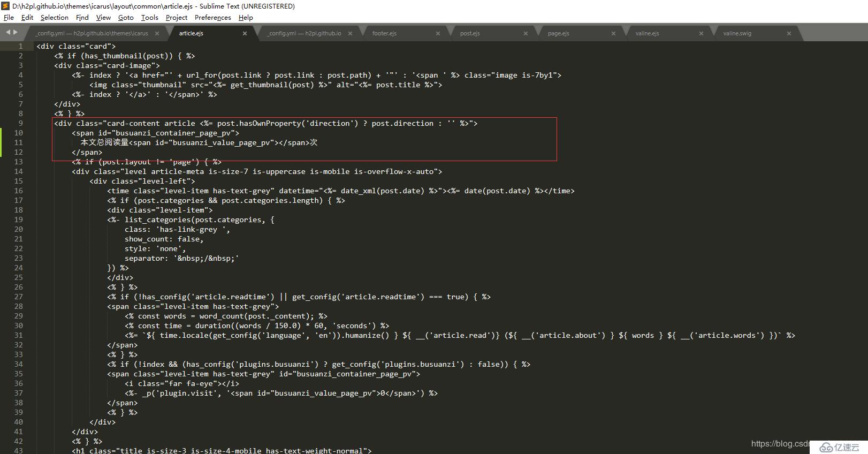868x454 pixels.
Task: Click 'show_count: false,' on line 21
Action: (164, 239)
